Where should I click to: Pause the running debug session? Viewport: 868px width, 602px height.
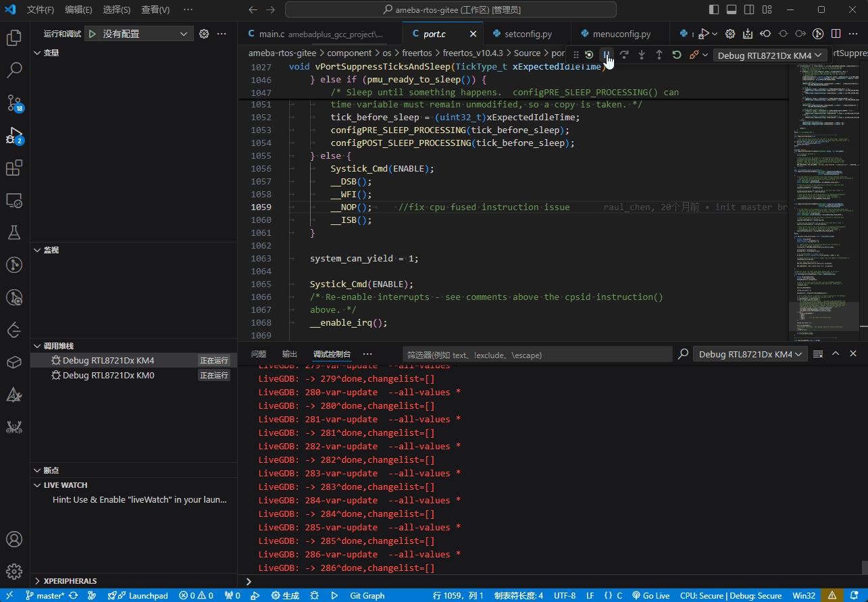click(607, 55)
